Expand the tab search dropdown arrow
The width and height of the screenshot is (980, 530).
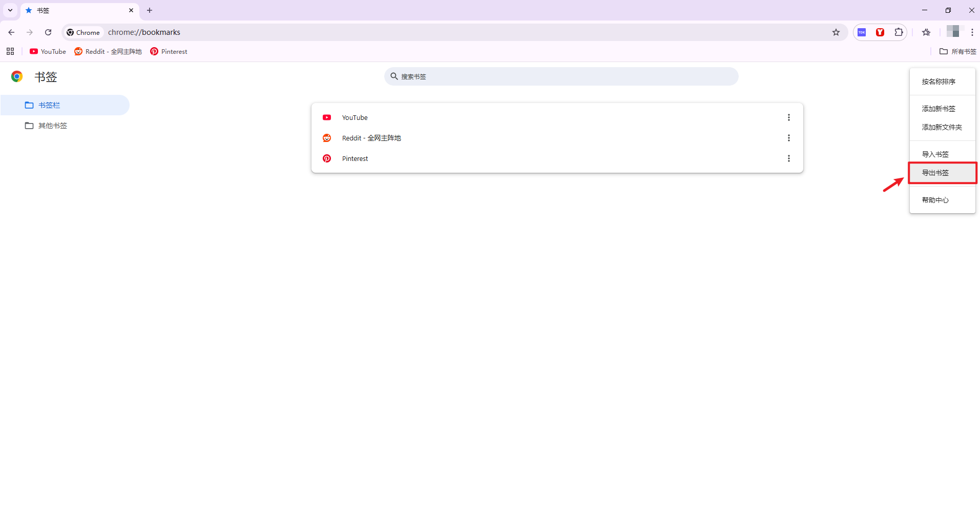10,10
